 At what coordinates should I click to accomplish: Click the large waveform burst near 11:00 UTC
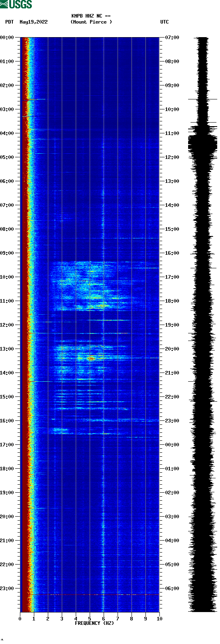[x=202, y=145]
